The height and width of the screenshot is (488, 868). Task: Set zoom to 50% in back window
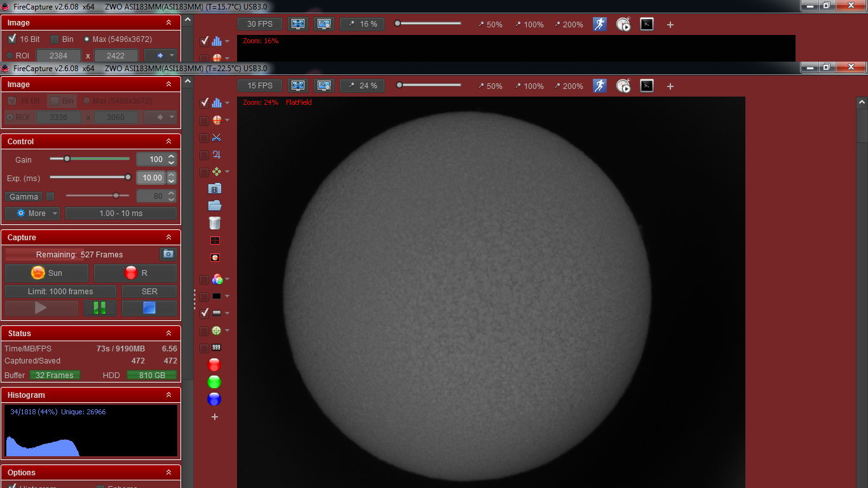[490, 25]
